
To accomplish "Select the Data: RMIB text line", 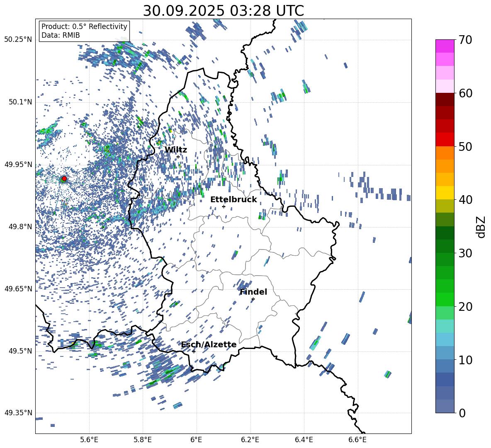I will pos(61,35).
